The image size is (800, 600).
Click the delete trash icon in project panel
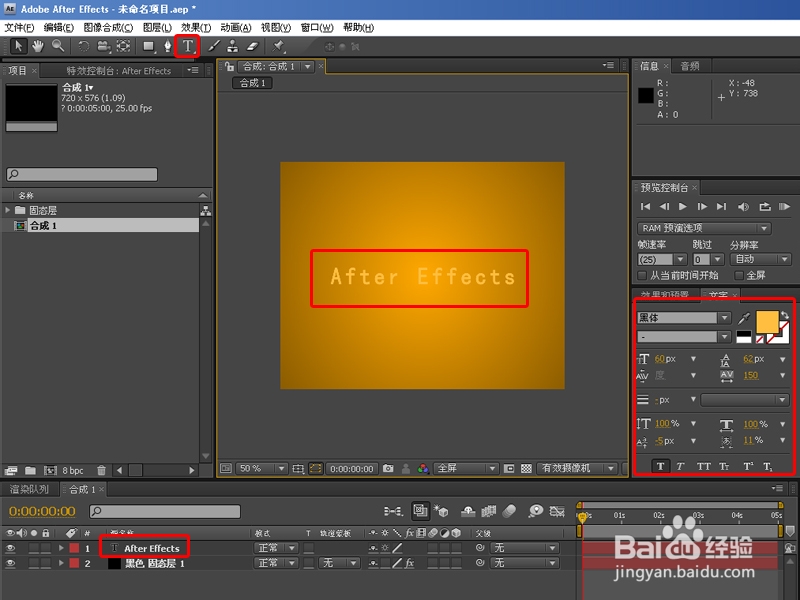click(x=102, y=470)
